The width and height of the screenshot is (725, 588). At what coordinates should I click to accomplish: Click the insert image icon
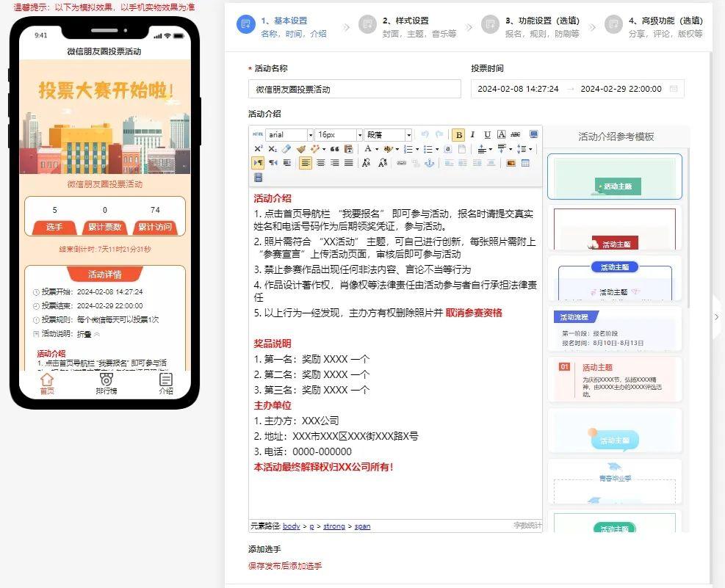tap(511, 163)
